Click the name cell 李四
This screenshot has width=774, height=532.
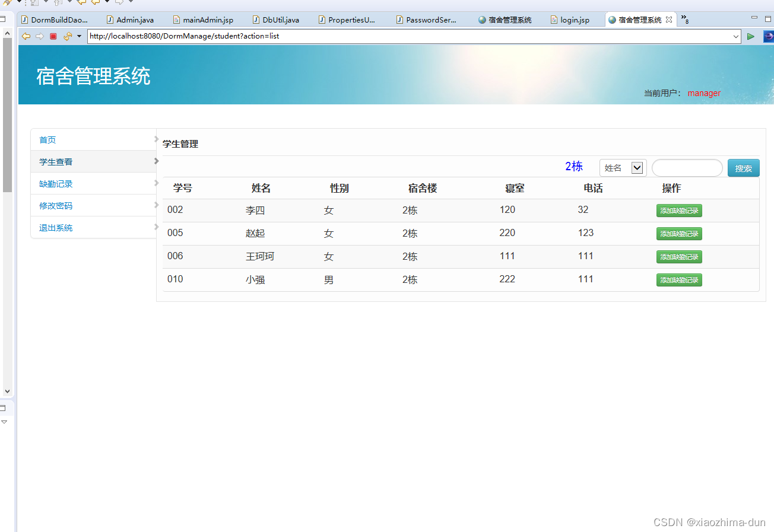pyautogui.click(x=255, y=211)
